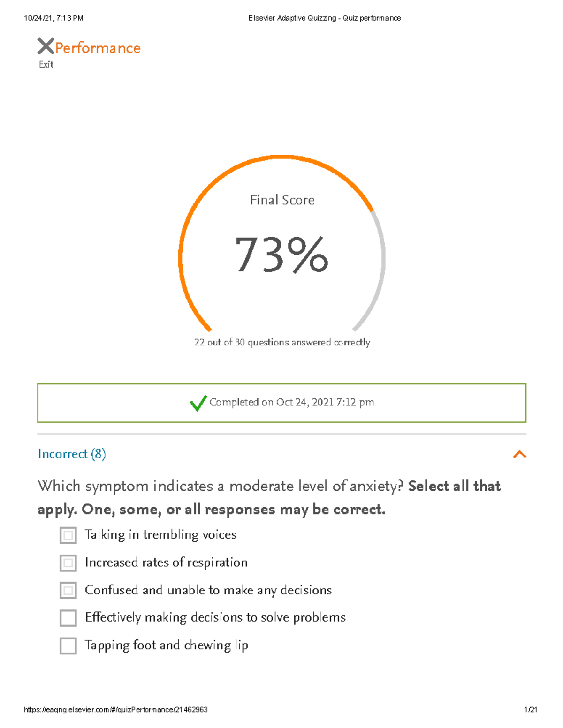Click the X exit icon
Viewport: 563px width, 728px height.
click(x=46, y=46)
